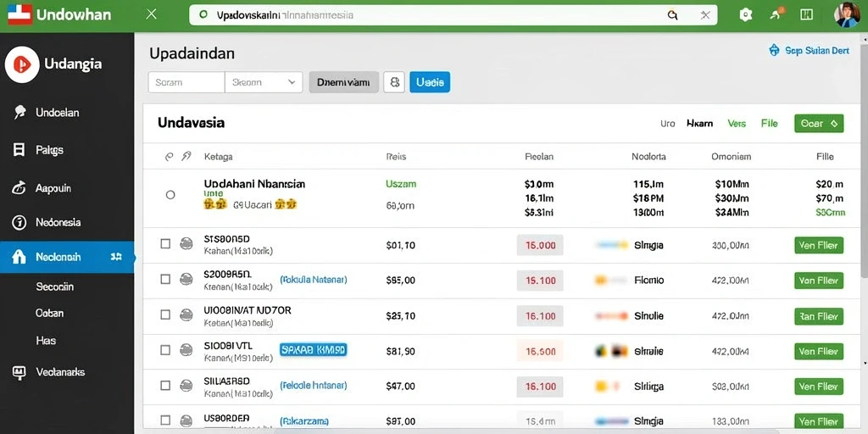
Task: Open the Skeonn dropdown filter
Action: tap(264, 82)
